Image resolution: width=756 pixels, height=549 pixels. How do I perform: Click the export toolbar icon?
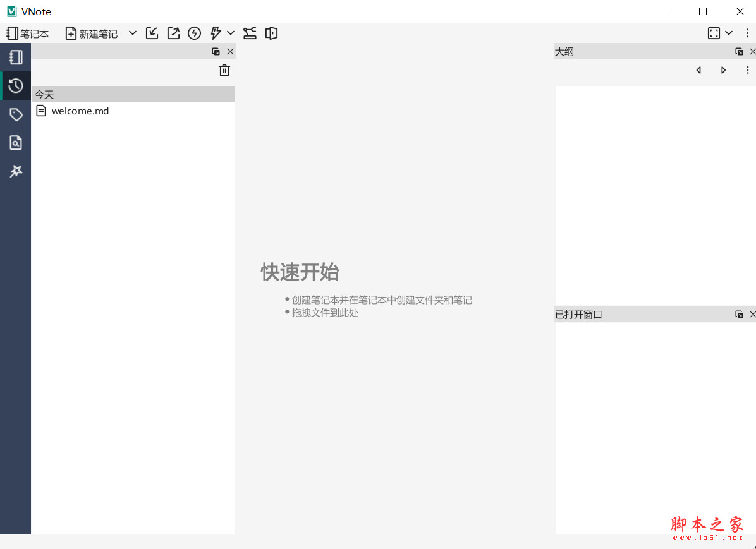tap(173, 33)
